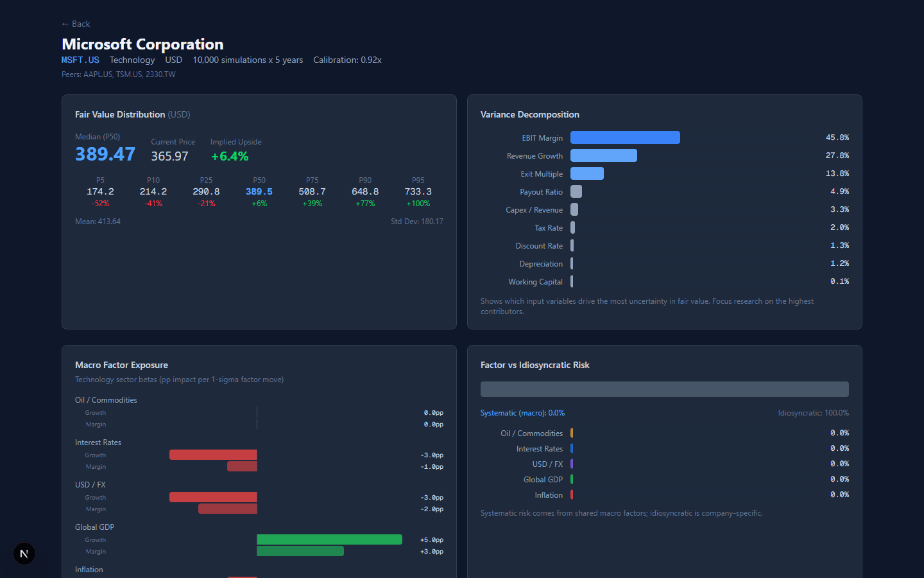Click the orange Oil / Commodities color marker

(x=572, y=433)
